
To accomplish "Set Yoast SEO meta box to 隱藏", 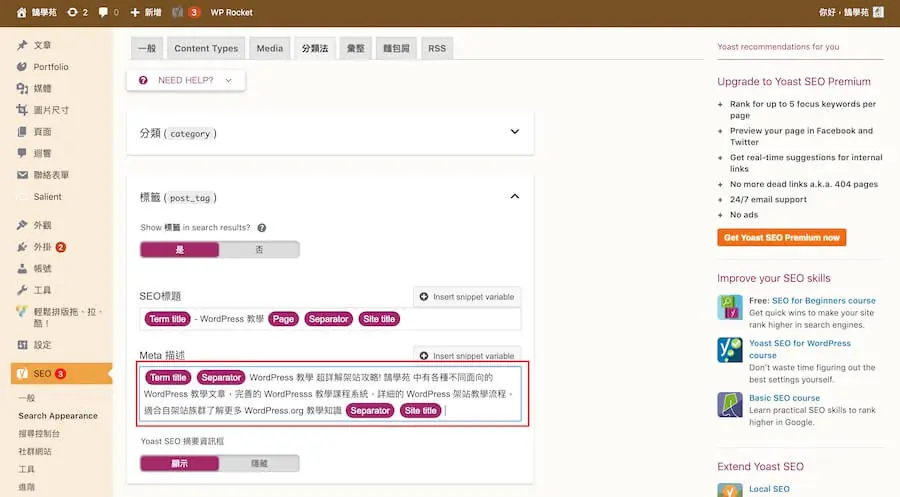I will 259,463.
